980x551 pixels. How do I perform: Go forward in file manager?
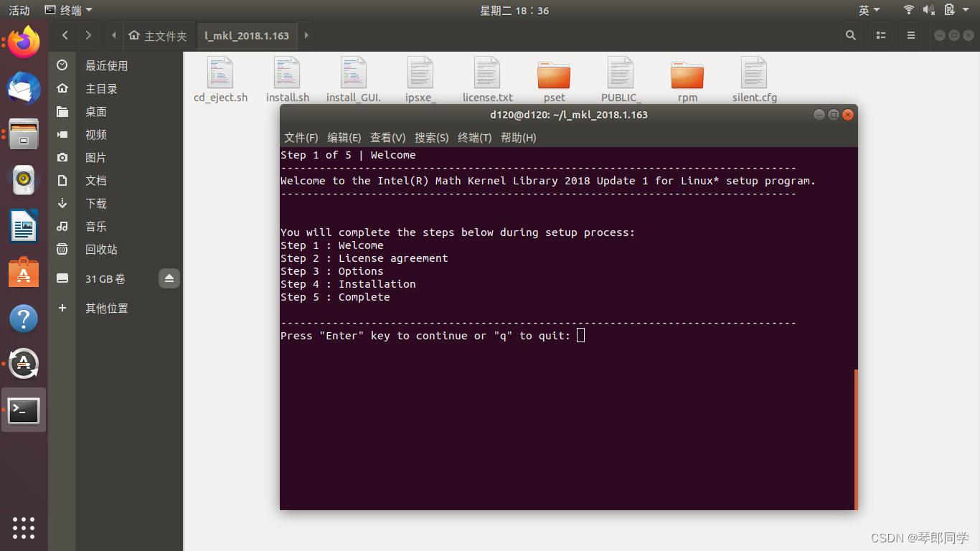pos(88,35)
